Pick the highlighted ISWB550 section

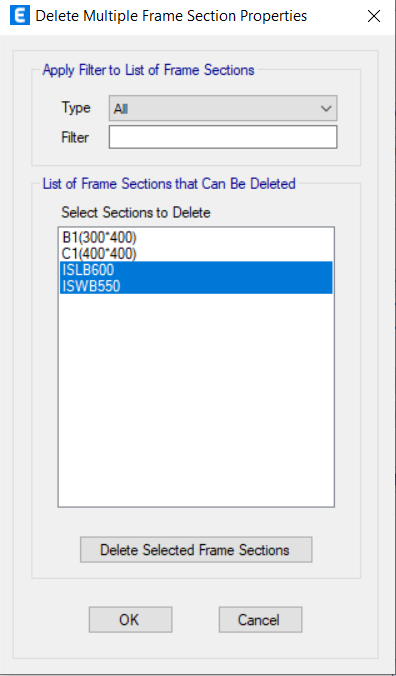196,286
